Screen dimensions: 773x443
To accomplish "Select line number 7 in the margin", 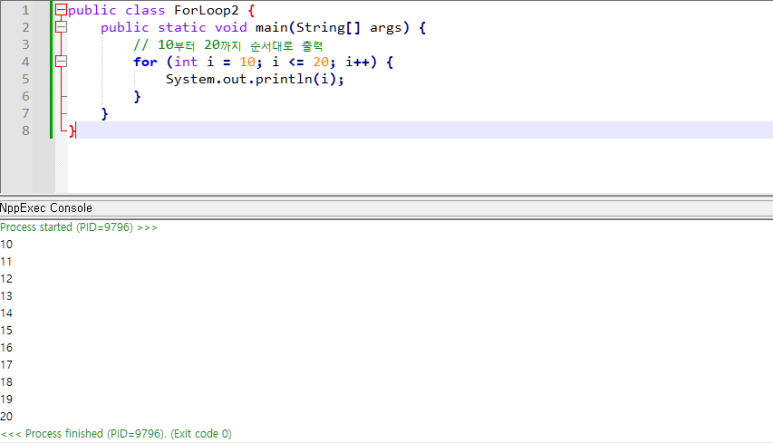I will [25, 114].
